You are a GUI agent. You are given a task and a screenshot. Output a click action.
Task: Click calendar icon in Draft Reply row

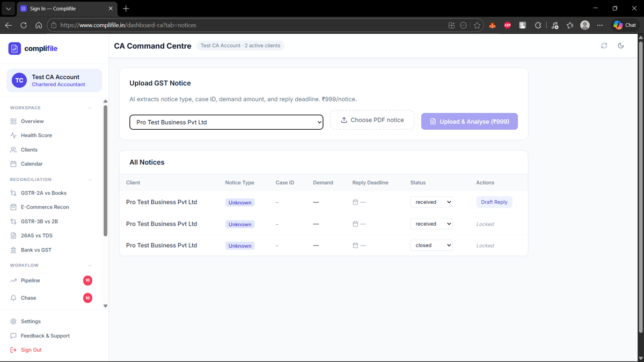point(355,202)
